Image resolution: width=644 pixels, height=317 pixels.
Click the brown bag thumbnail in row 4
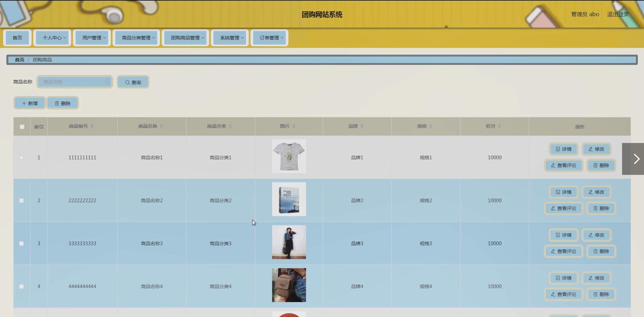point(289,285)
